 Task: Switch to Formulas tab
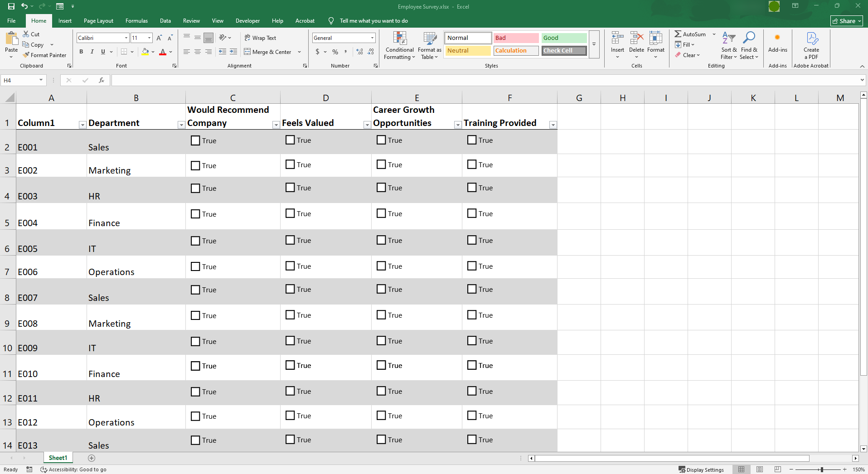[136, 21]
